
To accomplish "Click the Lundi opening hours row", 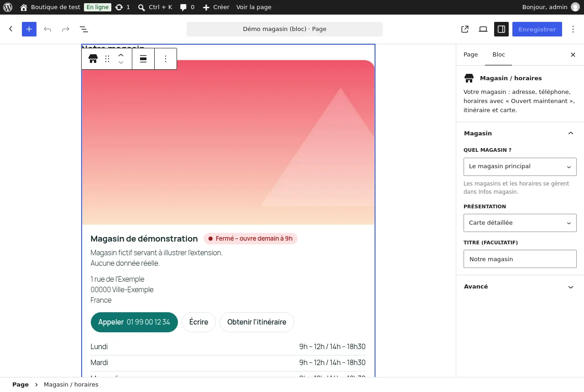I will point(228,347).
